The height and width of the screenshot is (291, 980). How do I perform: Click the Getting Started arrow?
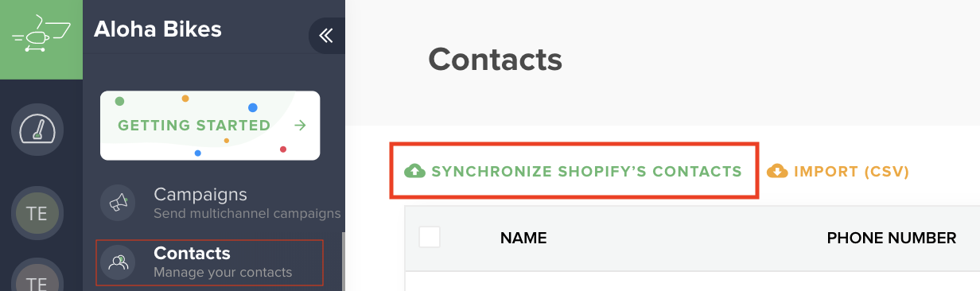tap(300, 126)
